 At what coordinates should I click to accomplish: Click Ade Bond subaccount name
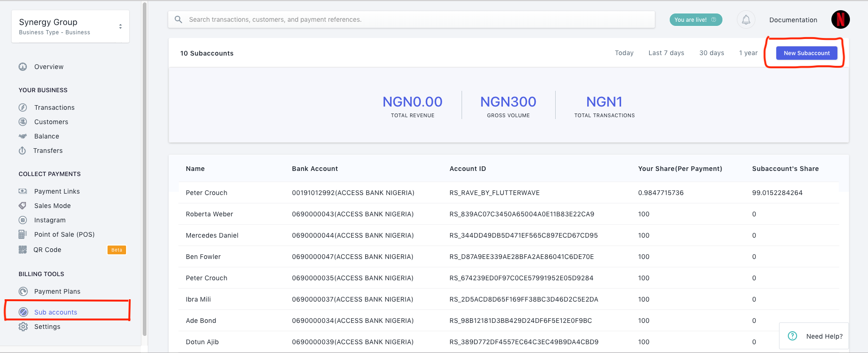pos(201,321)
